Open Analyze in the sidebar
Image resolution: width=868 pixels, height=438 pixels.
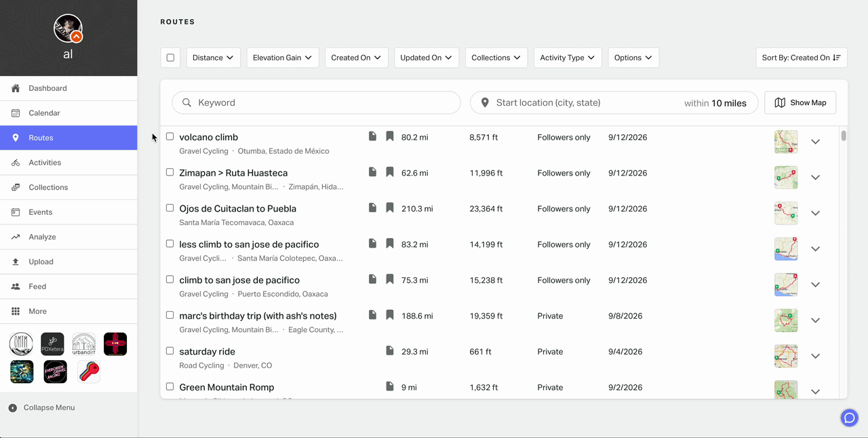68,237
